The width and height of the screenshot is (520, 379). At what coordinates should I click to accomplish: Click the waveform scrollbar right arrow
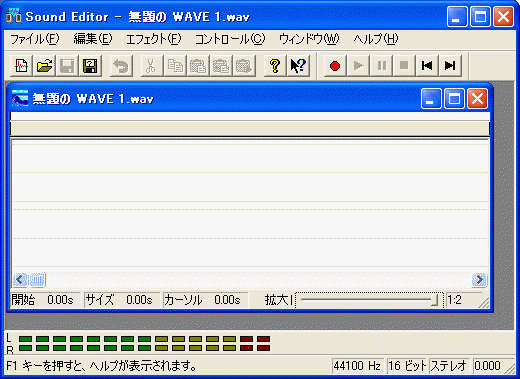tap(479, 280)
